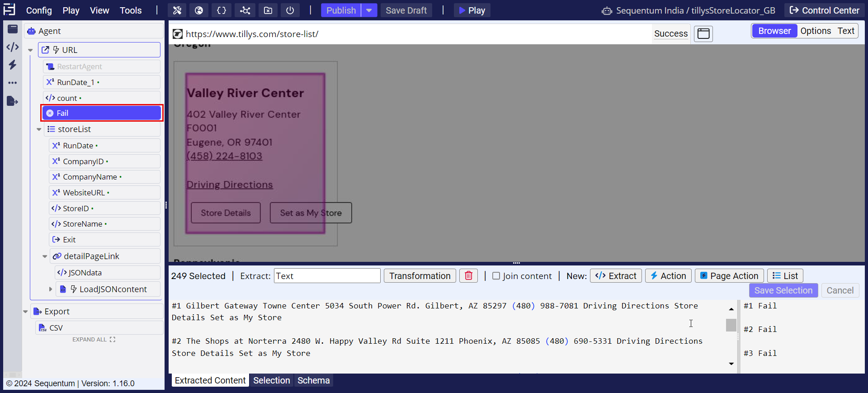The height and width of the screenshot is (393, 868).
Task: Collapse the storeList tree node
Action: (39, 129)
